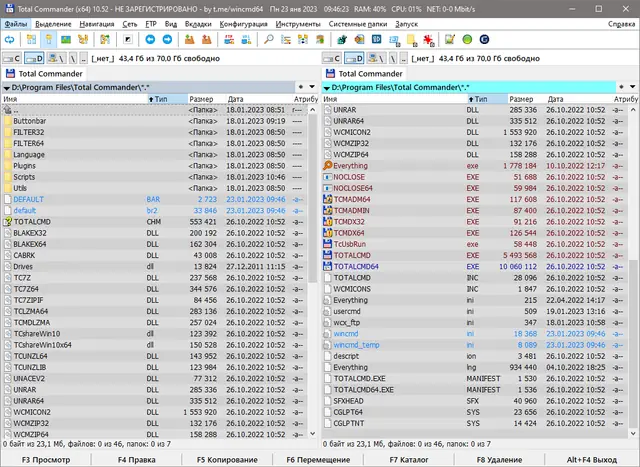Image resolution: width=640 pixels, height=467 pixels.
Task: Select TOTALCMD64 EXE in right panel
Action: pos(475,267)
